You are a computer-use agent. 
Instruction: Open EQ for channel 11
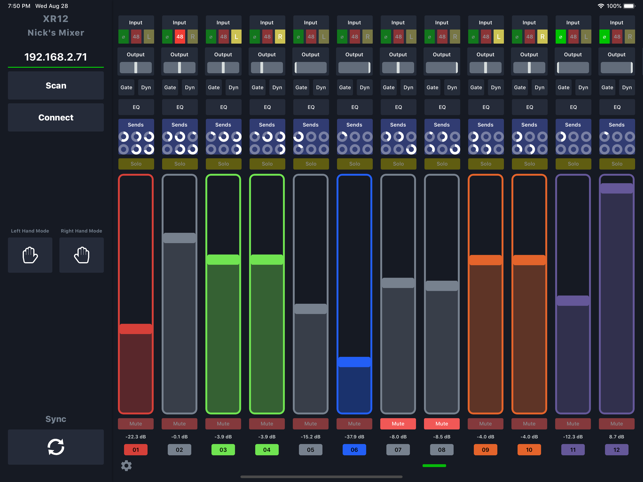click(x=573, y=107)
